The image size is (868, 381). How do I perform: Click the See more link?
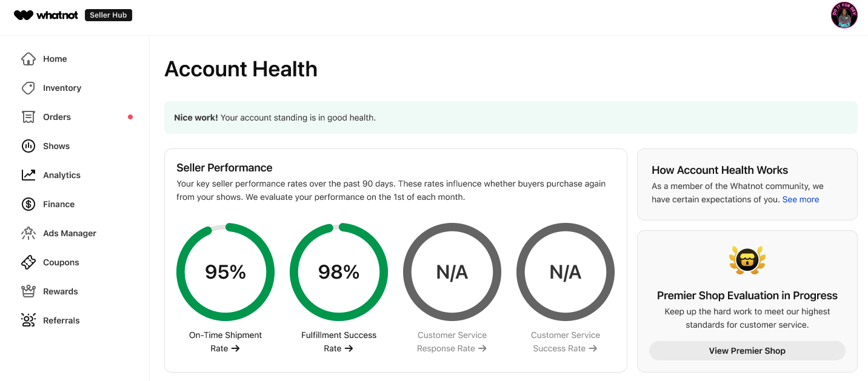tap(800, 199)
